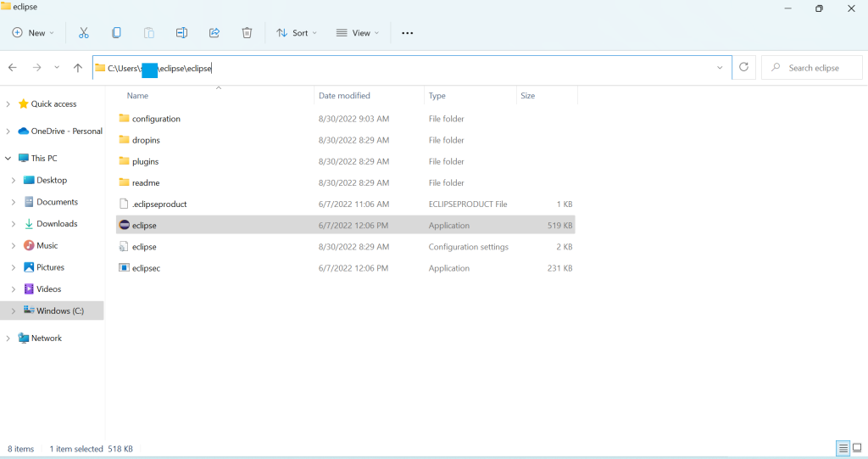Open the See more ellipsis menu
Viewport: 868px width, 459px height.
pyautogui.click(x=407, y=33)
